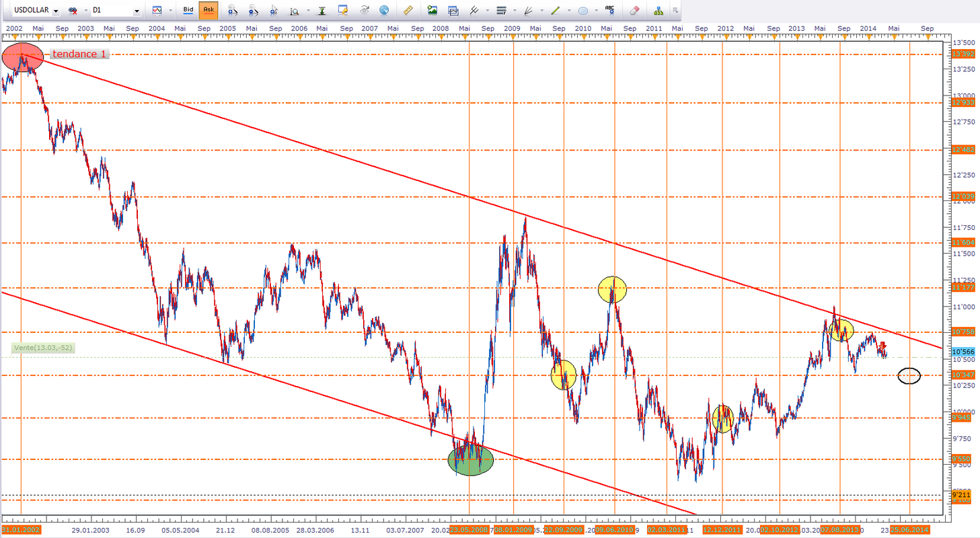
Task: Click the chart type icon
Action: pyautogui.click(x=157, y=11)
